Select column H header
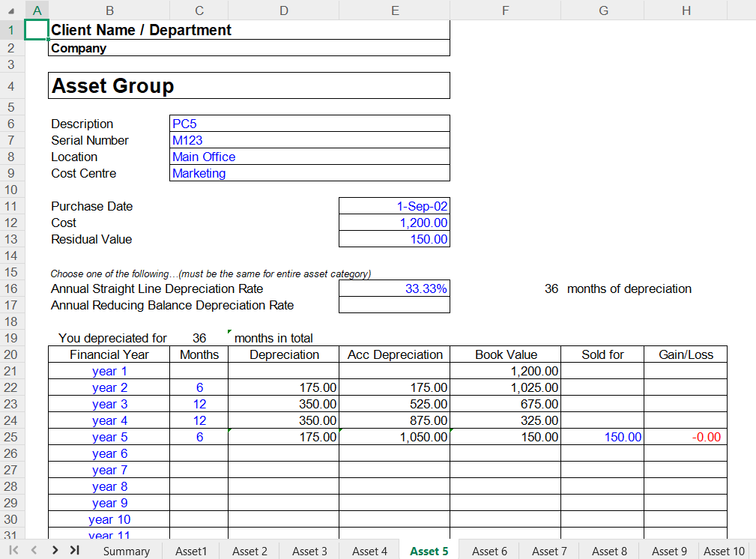The height and width of the screenshot is (559, 756). coord(686,10)
